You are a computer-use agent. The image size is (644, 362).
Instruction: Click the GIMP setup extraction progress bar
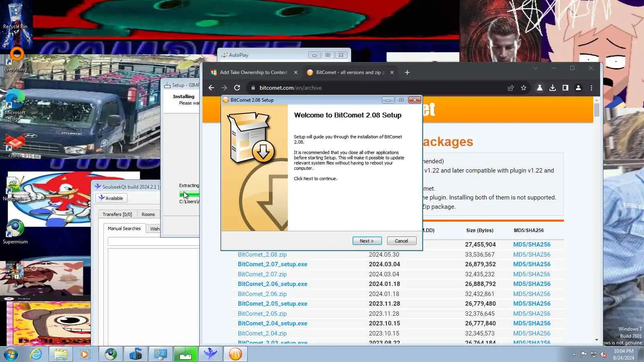[x=190, y=194]
